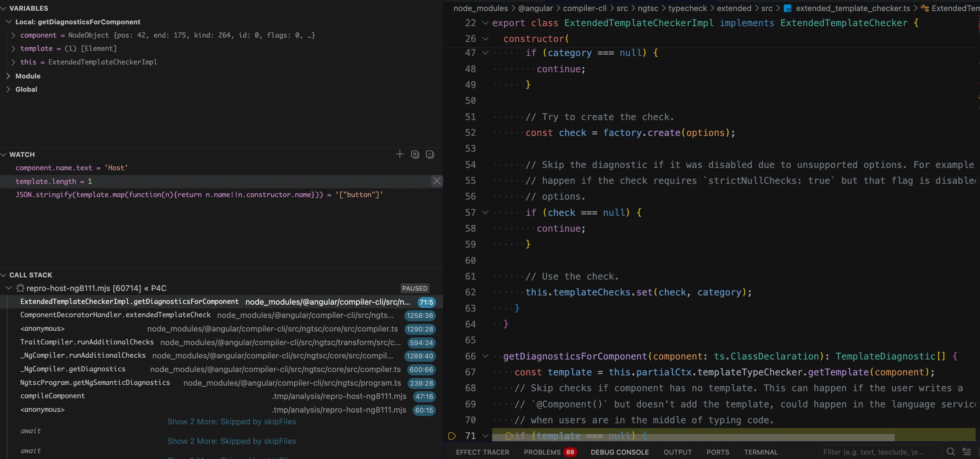Click the debug console filter input
This screenshot has height=459, width=980.
point(879,452)
